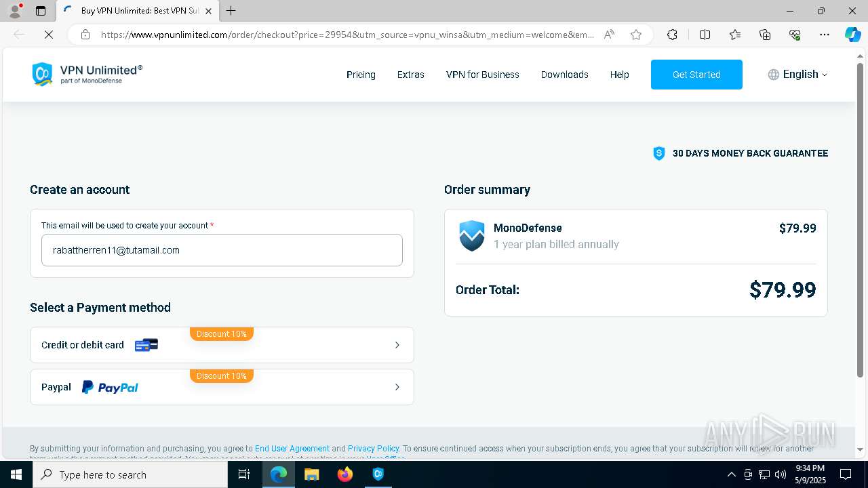This screenshot has width=868, height=488.
Task: Expand the Paypal option chevron
Action: point(397,387)
